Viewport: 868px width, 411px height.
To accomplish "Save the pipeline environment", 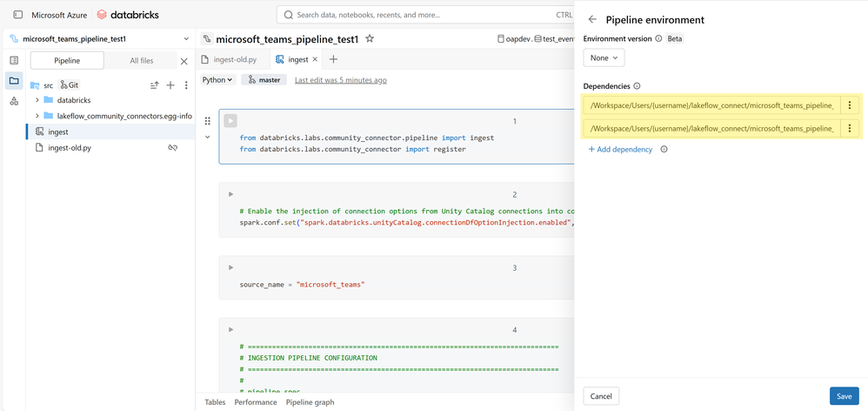I will click(844, 396).
